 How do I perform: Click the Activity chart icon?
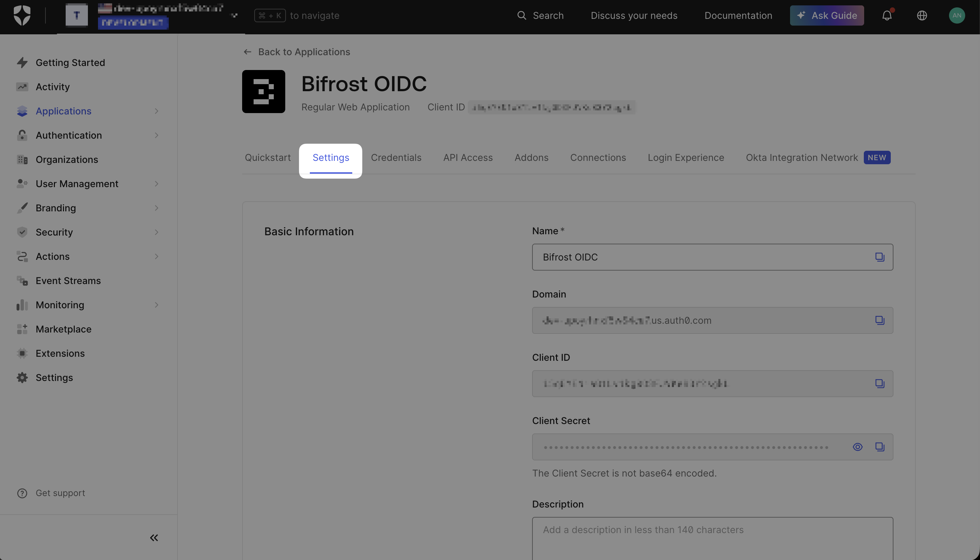point(22,87)
